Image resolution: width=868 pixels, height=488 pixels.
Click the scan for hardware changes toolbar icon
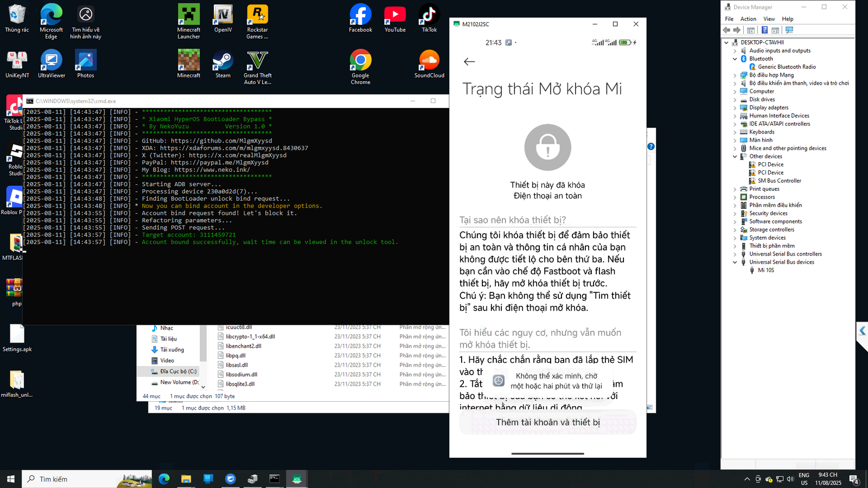pos(789,30)
